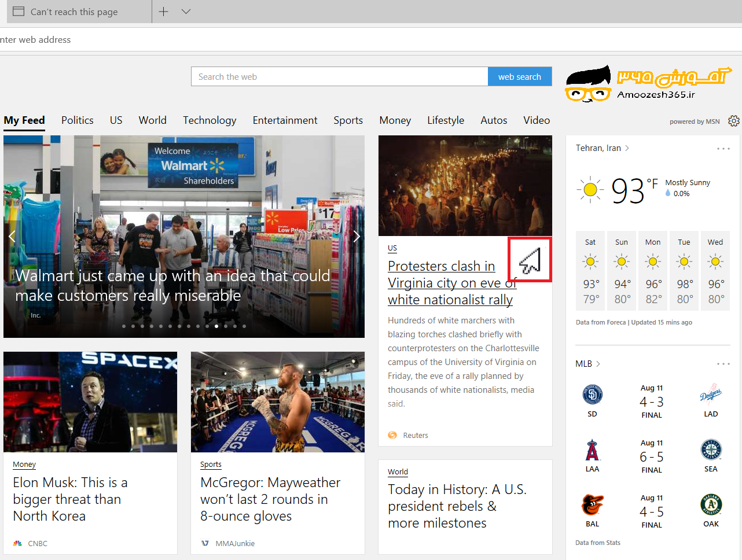The width and height of the screenshot is (742, 560).
Task: Switch to the Politics tab
Action: [x=78, y=120]
